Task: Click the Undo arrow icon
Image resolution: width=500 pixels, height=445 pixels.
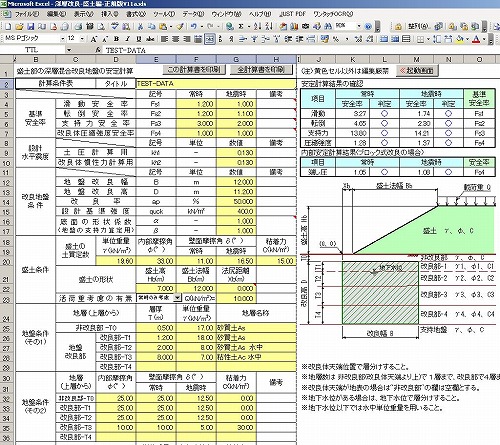Action: pyautogui.click(x=193, y=26)
